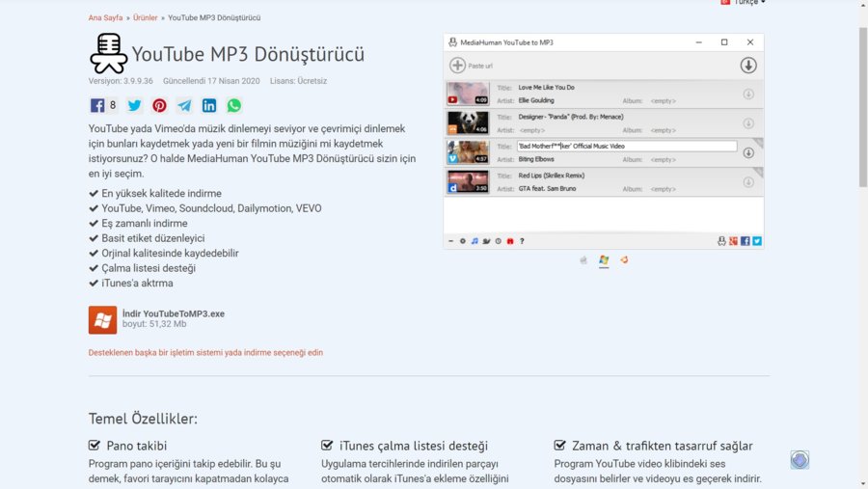Click the empty Artist value of Panda row
This screenshot has height=489, width=868.
click(x=532, y=130)
